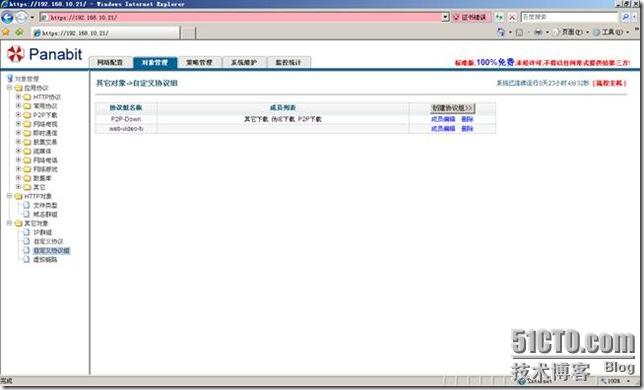Click 成员编辑 link for P2P-Down
The height and width of the screenshot is (390, 644).
click(x=443, y=119)
